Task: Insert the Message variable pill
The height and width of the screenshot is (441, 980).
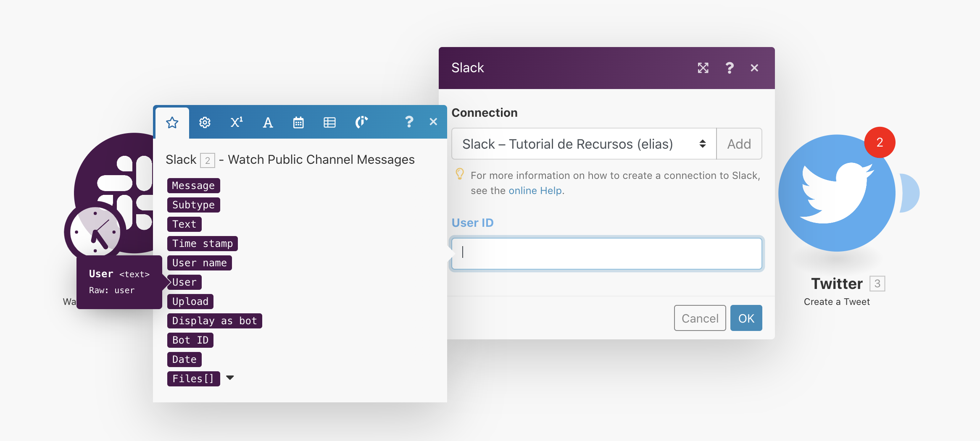Action: [193, 186]
